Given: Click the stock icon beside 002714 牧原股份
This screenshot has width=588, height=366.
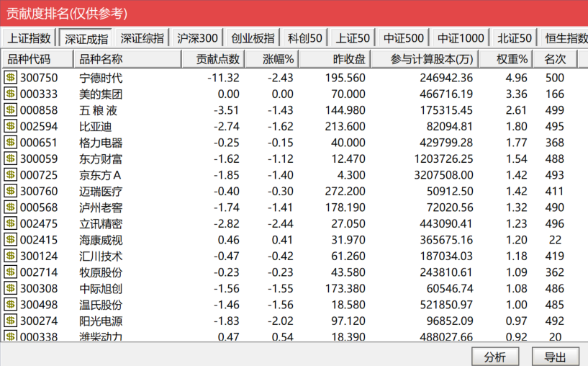Looking at the screenshot, I should 10,272.
